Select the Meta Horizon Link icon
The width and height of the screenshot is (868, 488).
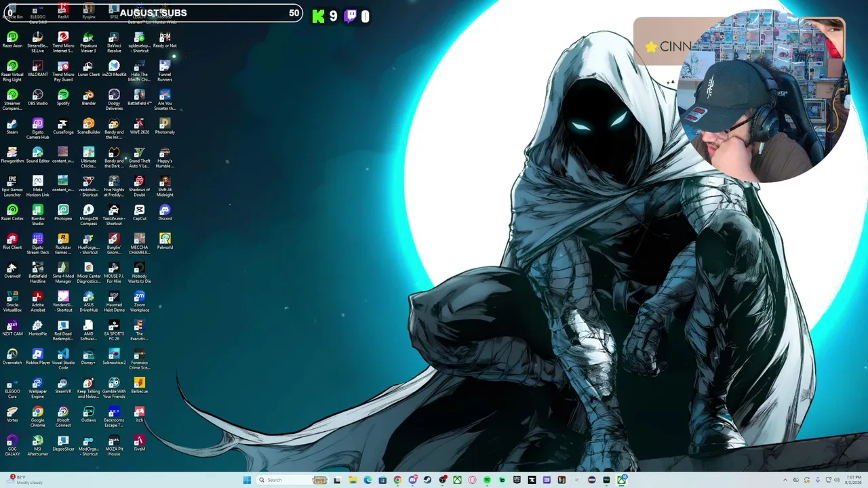point(37,186)
